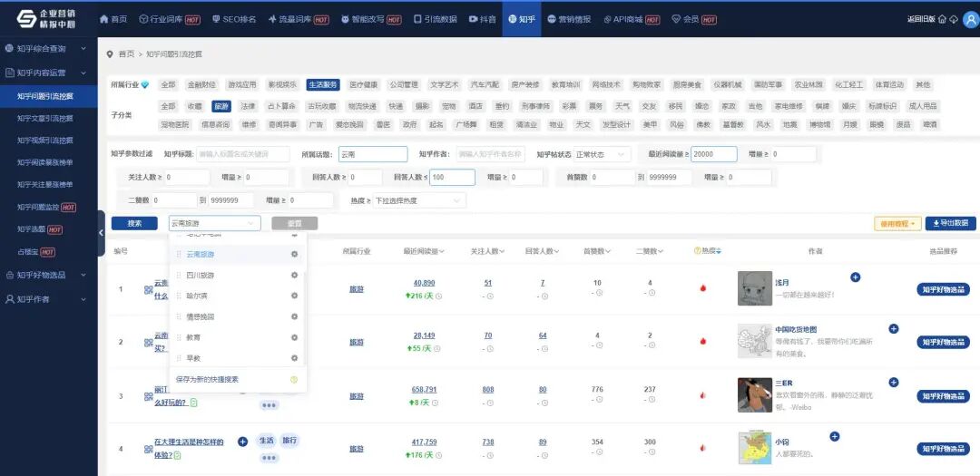Click the 导出数据 export button

pos(951,223)
